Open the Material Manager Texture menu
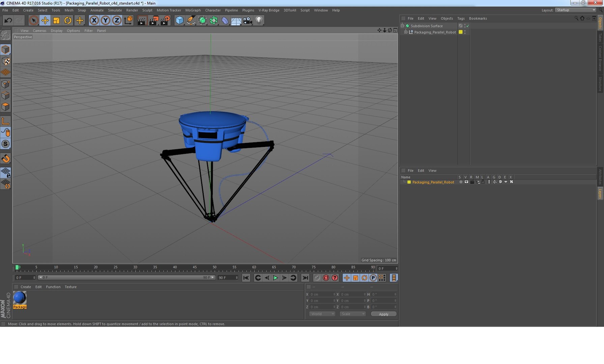 pos(70,287)
